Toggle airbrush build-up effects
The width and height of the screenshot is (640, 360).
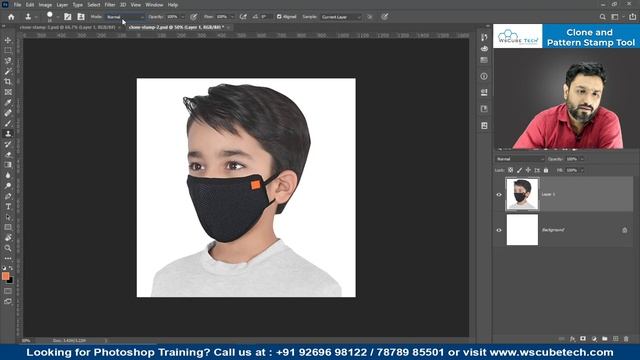[x=243, y=17]
